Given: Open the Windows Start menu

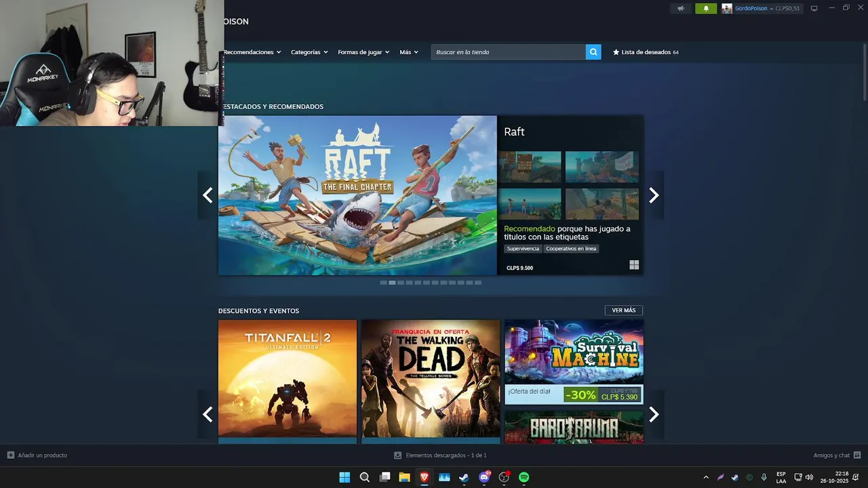Looking at the screenshot, I should (x=344, y=477).
